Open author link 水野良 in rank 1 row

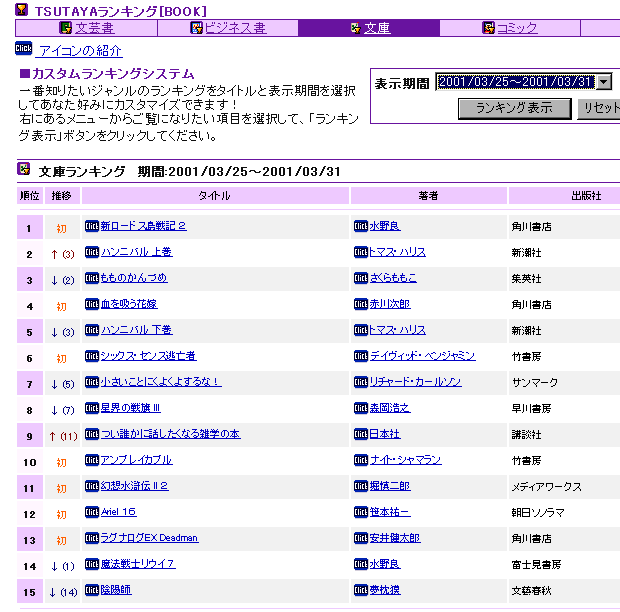385,226
